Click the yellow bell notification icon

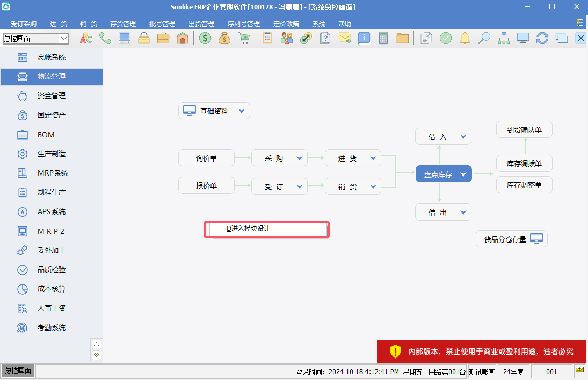(465, 38)
